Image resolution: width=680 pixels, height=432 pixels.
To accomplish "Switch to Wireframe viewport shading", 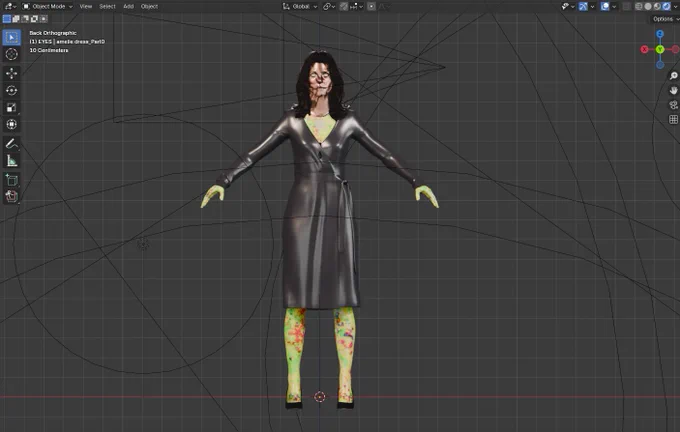I will point(638,6).
